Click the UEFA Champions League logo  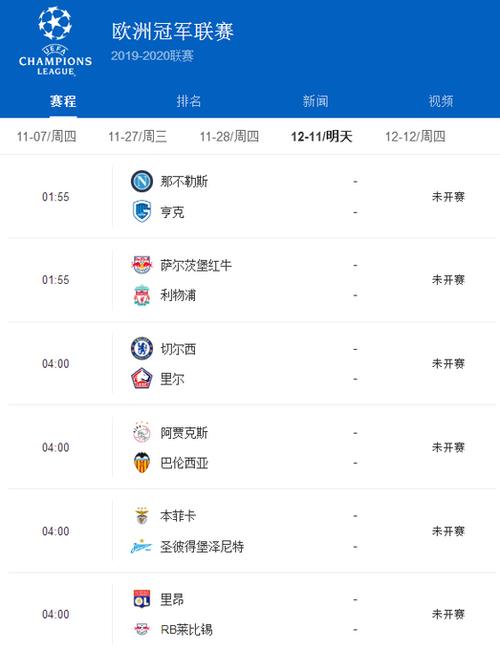pyautogui.click(x=55, y=41)
